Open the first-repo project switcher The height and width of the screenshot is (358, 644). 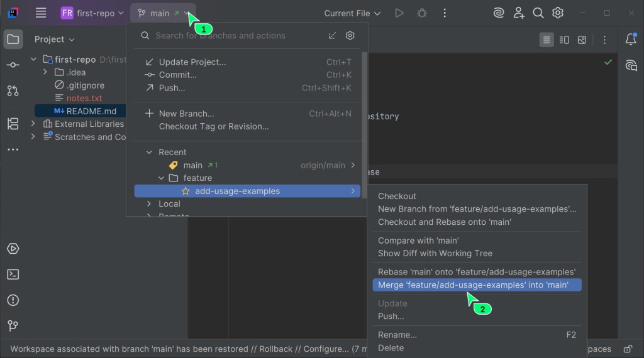tap(92, 13)
